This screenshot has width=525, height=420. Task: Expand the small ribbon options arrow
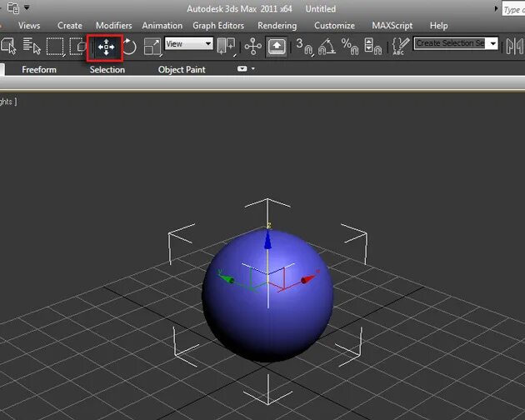(x=253, y=68)
